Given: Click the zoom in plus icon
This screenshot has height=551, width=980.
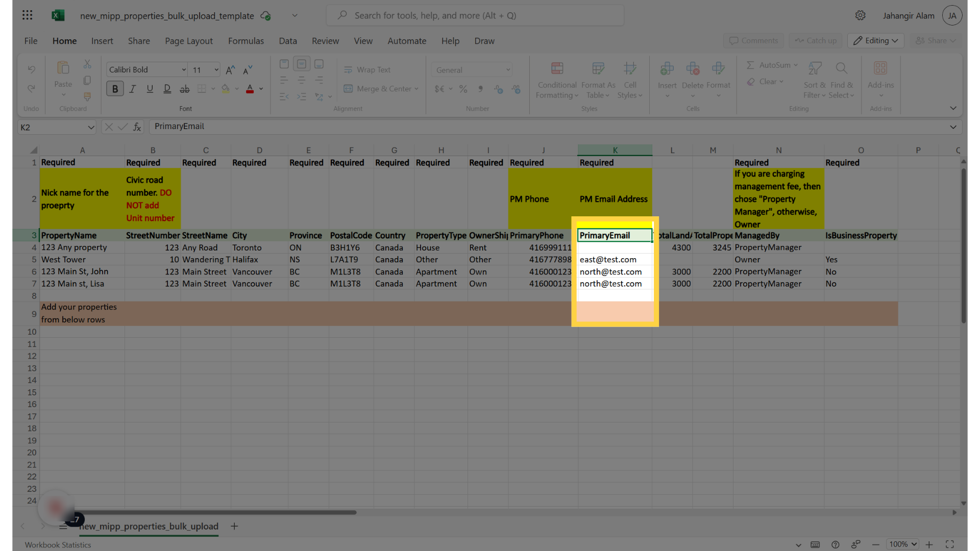Looking at the screenshot, I should click(x=929, y=544).
